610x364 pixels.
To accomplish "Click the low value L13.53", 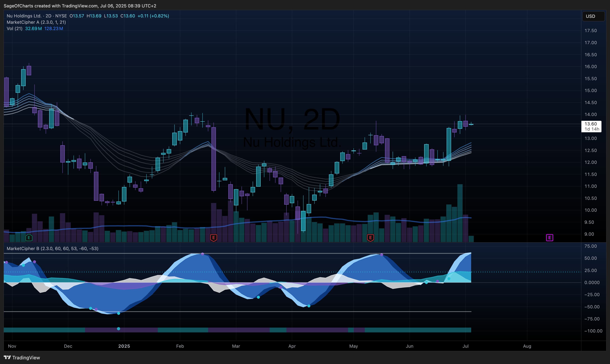I will [x=111, y=16].
